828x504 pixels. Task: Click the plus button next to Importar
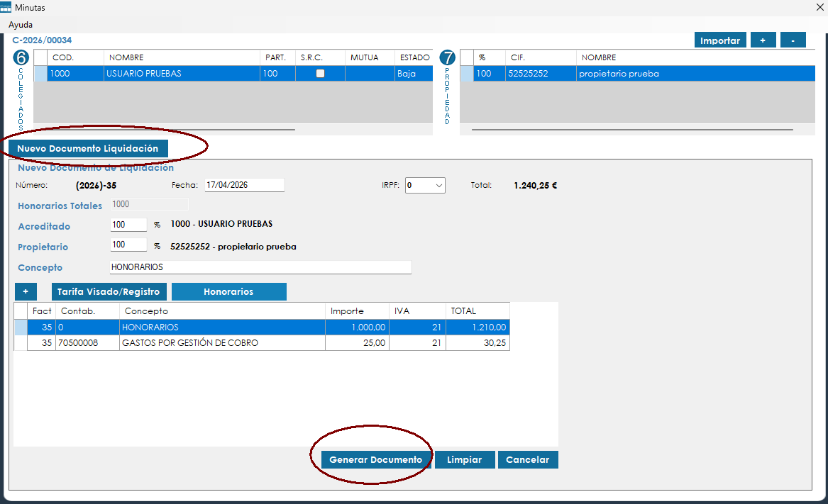point(763,40)
